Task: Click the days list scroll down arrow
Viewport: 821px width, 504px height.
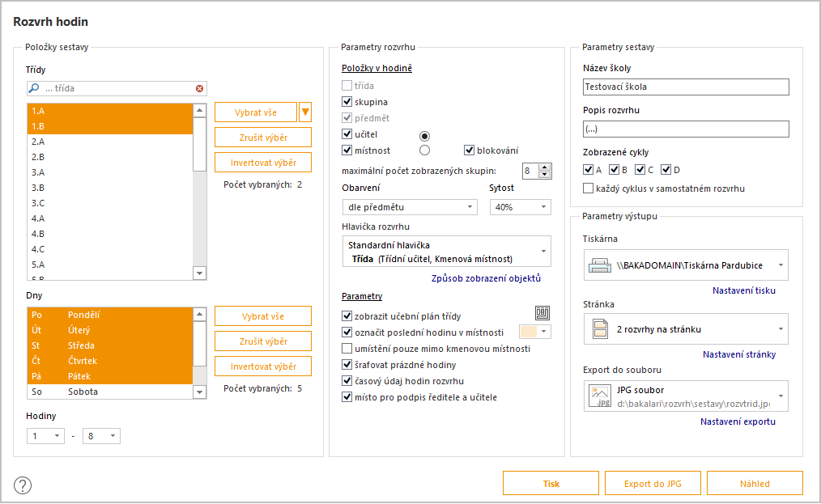Action: pos(199,392)
